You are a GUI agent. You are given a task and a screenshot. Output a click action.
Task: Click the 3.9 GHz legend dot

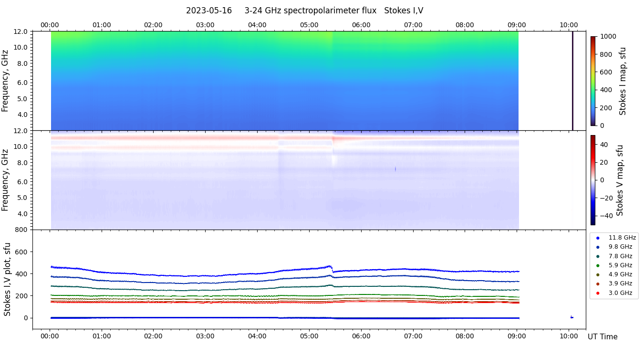(x=598, y=284)
